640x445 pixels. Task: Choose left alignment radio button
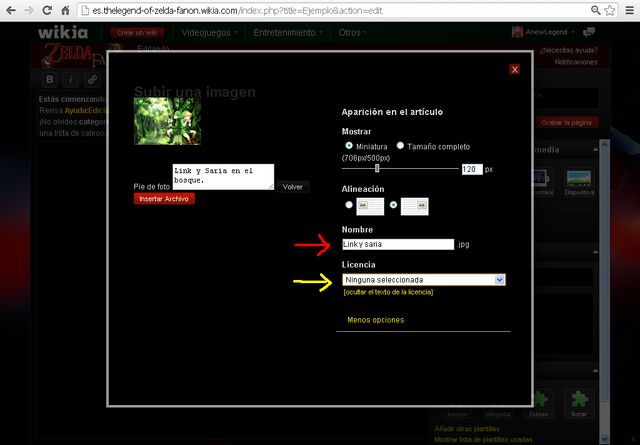[x=349, y=205]
